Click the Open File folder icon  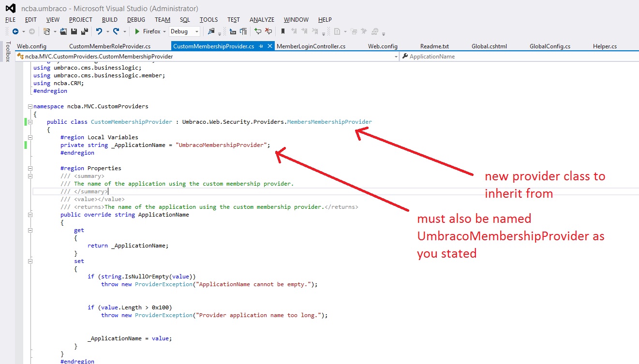(64, 31)
